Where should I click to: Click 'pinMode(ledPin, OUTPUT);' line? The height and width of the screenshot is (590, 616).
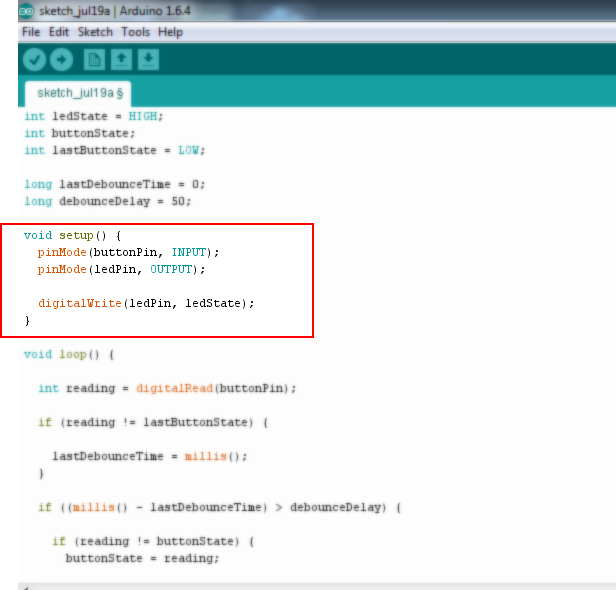121,269
